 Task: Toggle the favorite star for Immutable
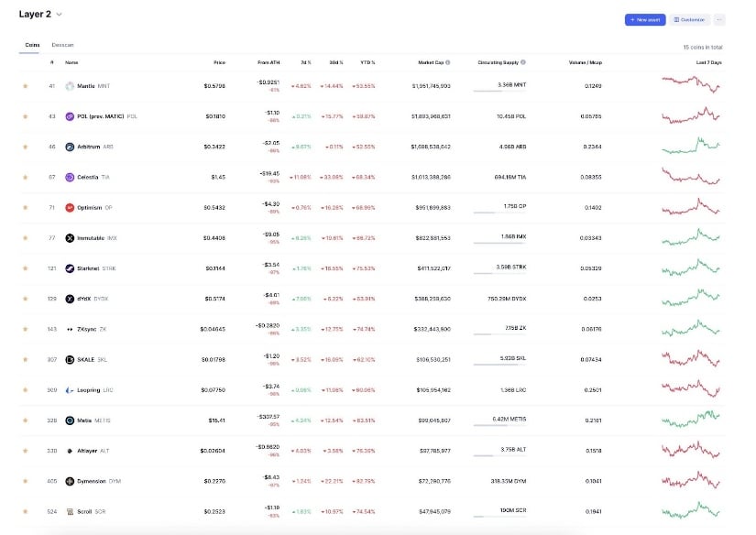point(25,238)
